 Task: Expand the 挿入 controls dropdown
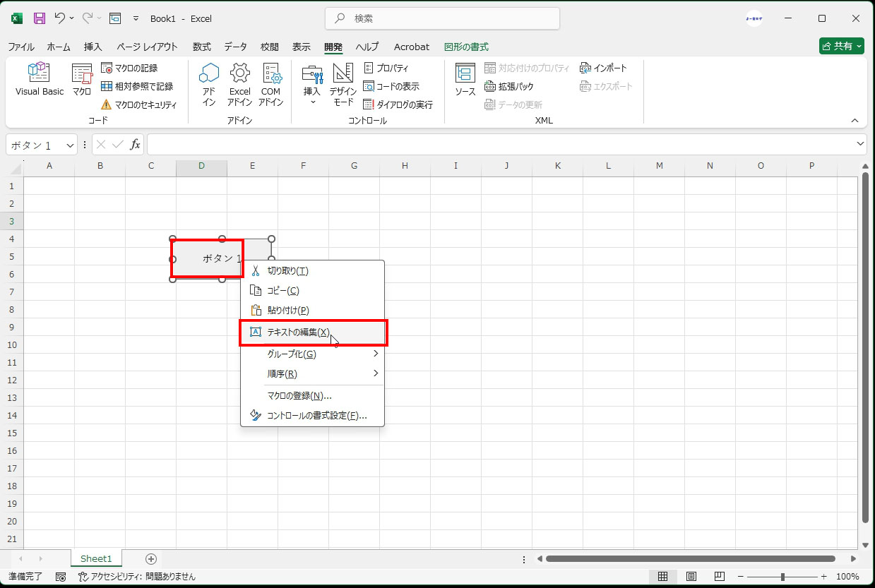click(312, 101)
